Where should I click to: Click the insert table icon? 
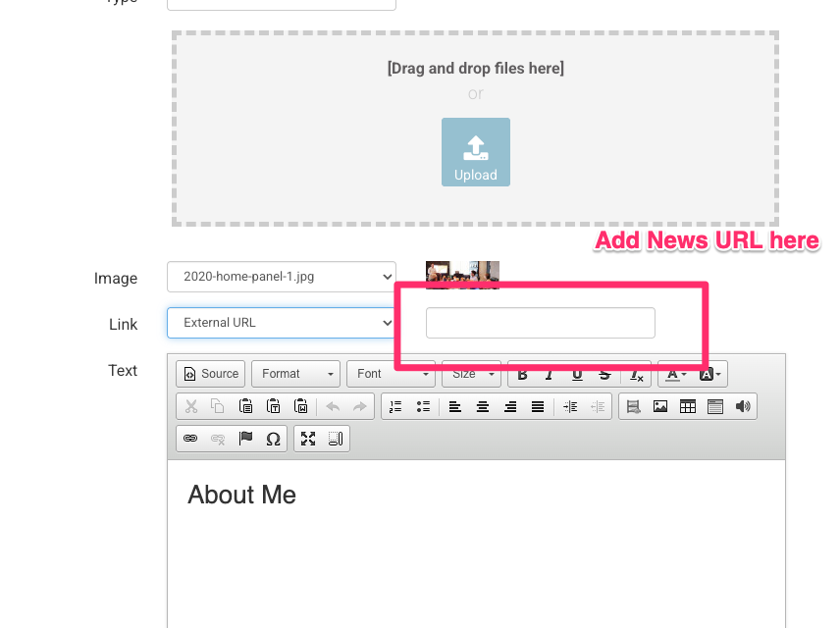(688, 406)
